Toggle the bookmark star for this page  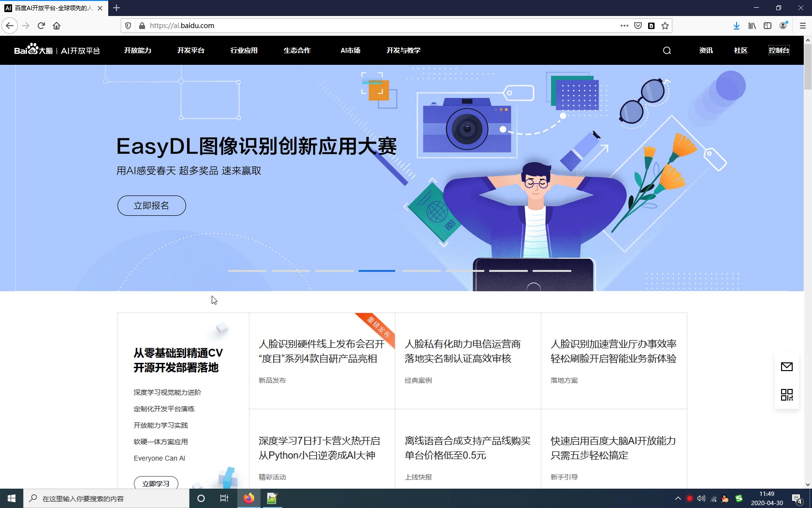[x=665, y=26]
